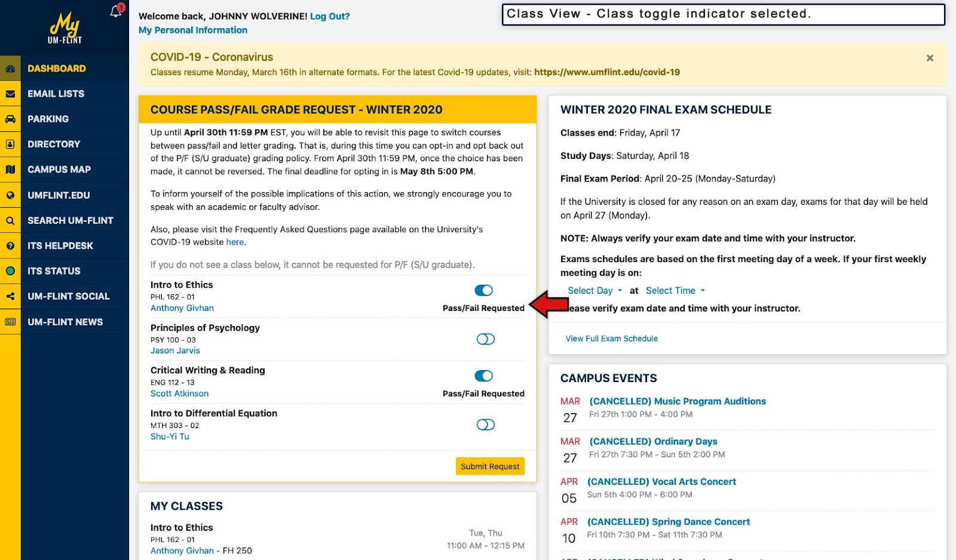Open Parking in sidebar
The image size is (956, 560).
(48, 119)
